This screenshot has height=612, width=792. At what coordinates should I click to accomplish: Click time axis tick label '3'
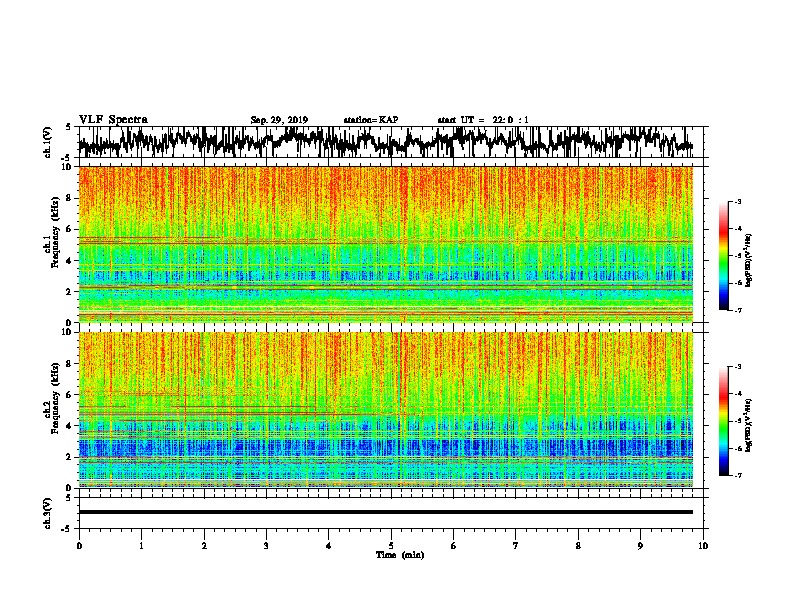(x=266, y=546)
